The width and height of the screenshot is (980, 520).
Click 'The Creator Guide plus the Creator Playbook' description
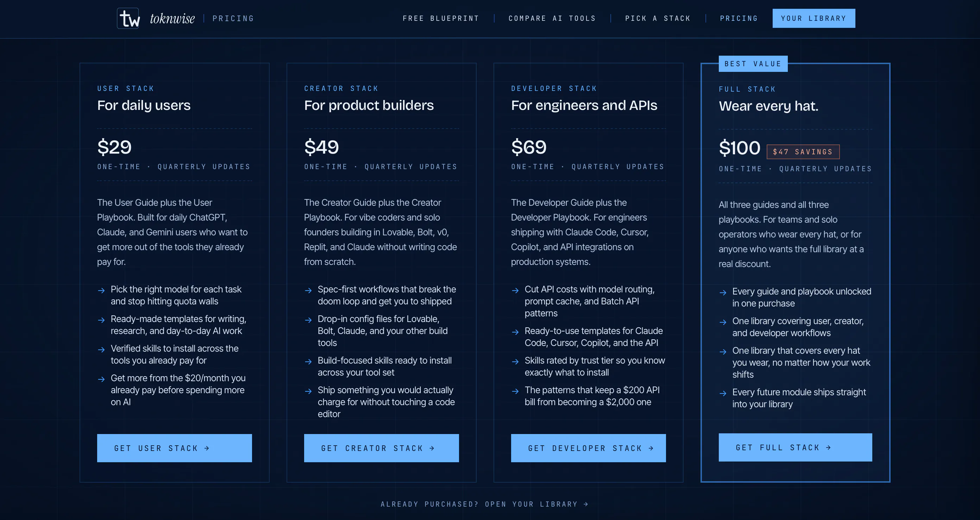point(381,232)
